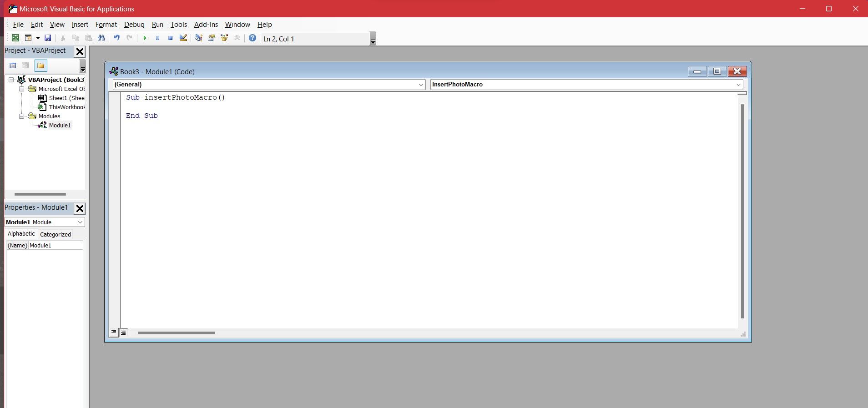Open the View menu
868x408 pixels.
(x=57, y=25)
